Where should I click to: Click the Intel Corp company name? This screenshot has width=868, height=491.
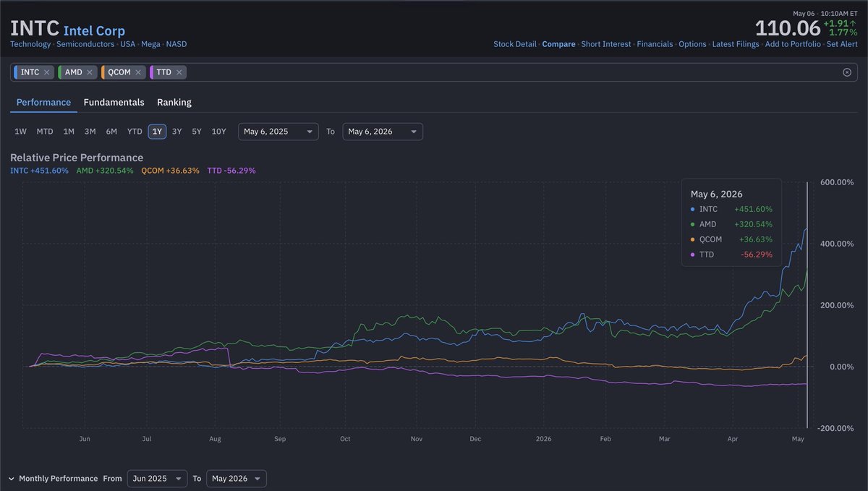click(x=94, y=30)
